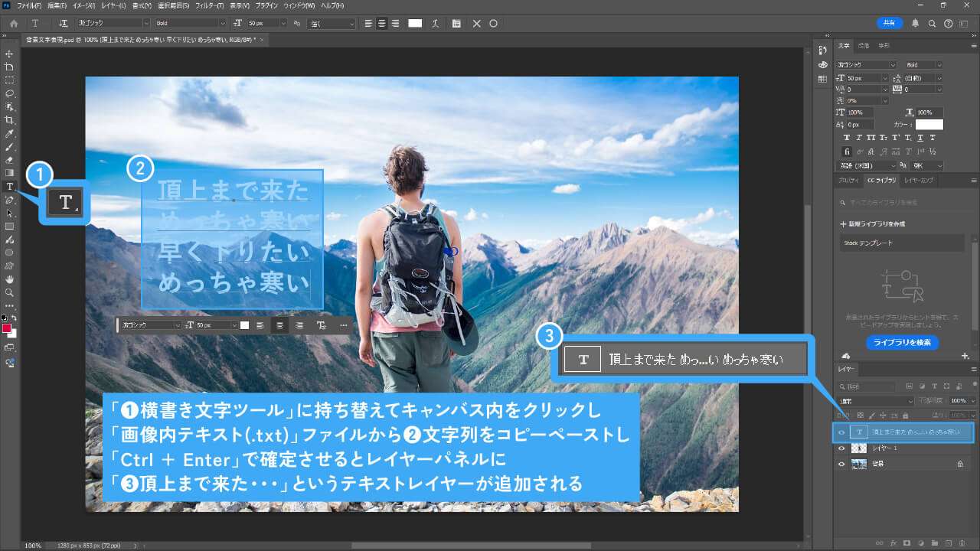Right-align text in the options bar

[x=395, y=24]
